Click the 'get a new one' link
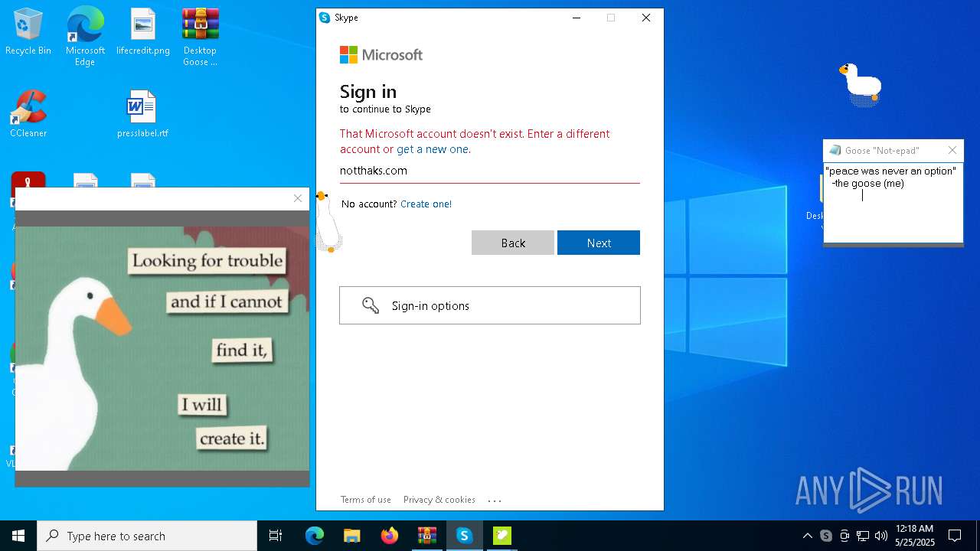This screenshot has height=551, width=980. (x=433, y=149)
